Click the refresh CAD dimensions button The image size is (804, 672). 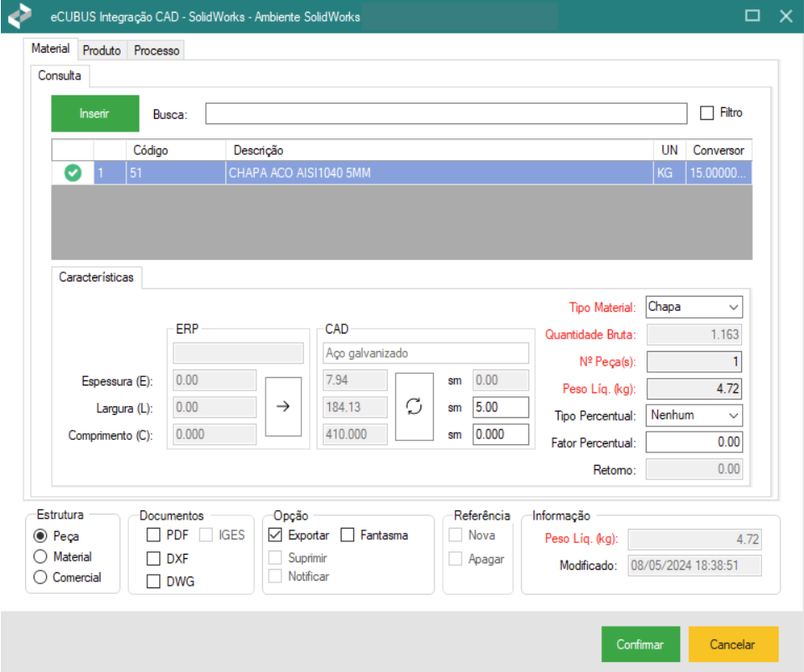414,406
